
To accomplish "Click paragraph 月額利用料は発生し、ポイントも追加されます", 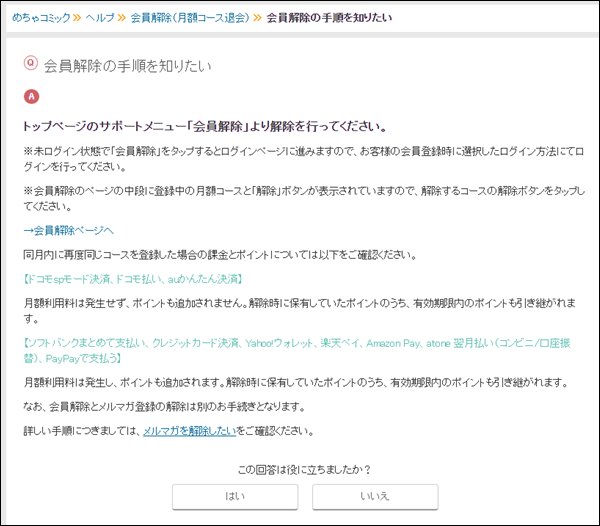I will point(296,382).
